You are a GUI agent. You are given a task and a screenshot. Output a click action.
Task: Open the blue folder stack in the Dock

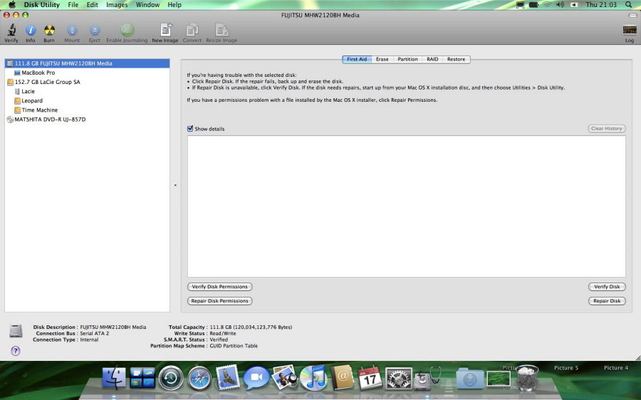pos(470,378)
